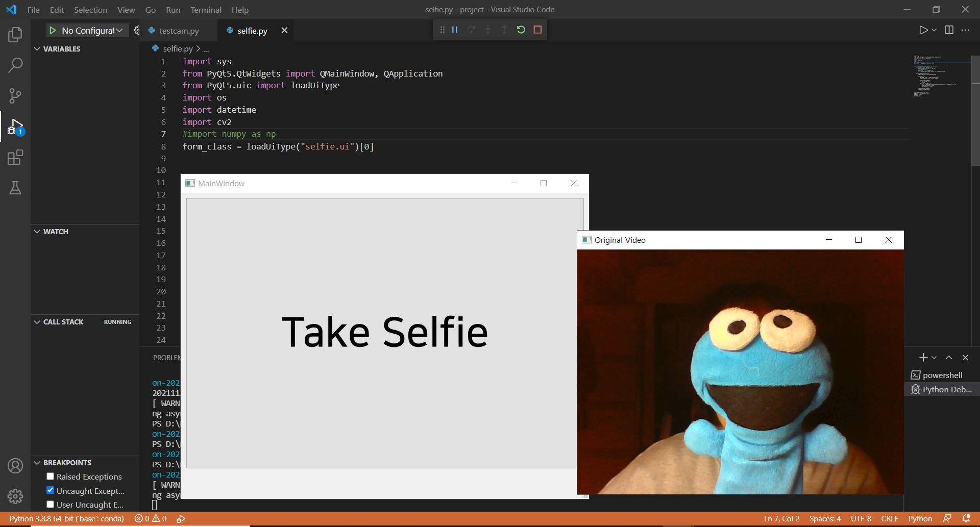Image resolution: width=980 pixels, height=527 pixels.
Task: Open the Accounts menu icon
Action: (15, 466)
